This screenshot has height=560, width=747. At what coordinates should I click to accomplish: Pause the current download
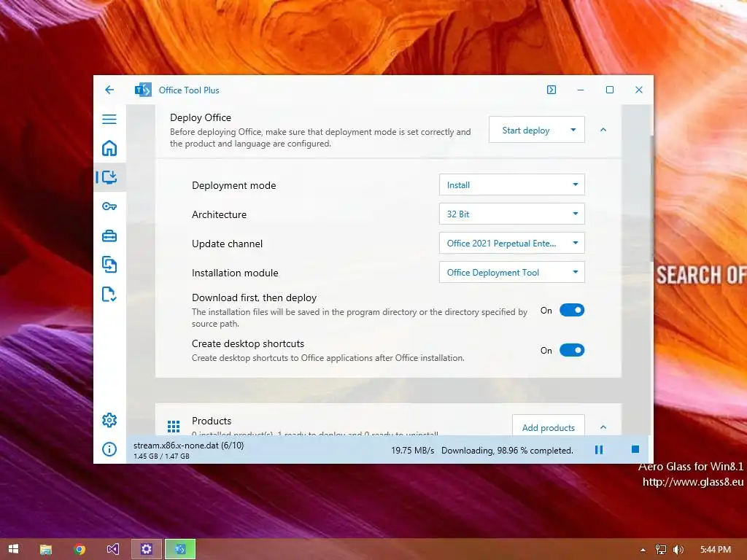pyautogui.click(x=599, y=449)
